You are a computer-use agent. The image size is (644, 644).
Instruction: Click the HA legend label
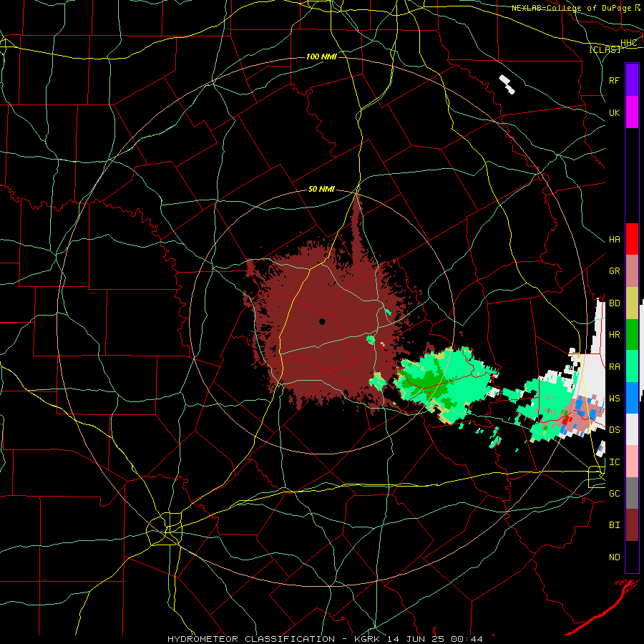[x=615, y=239]
